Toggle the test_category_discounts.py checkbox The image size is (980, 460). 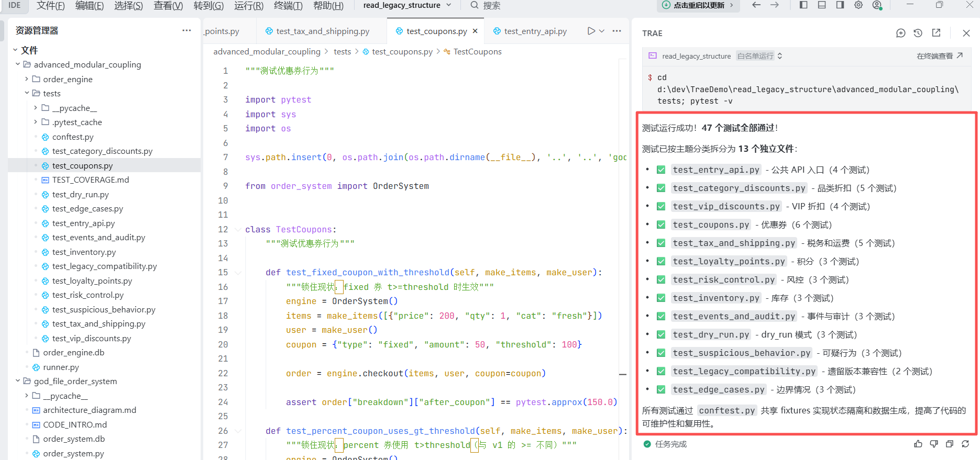click(661, 188)
